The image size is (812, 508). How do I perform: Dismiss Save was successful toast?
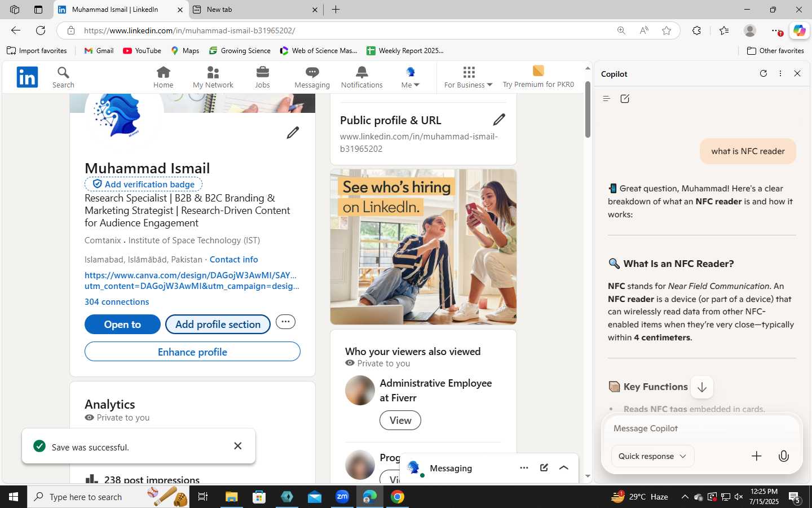(238, 446)
